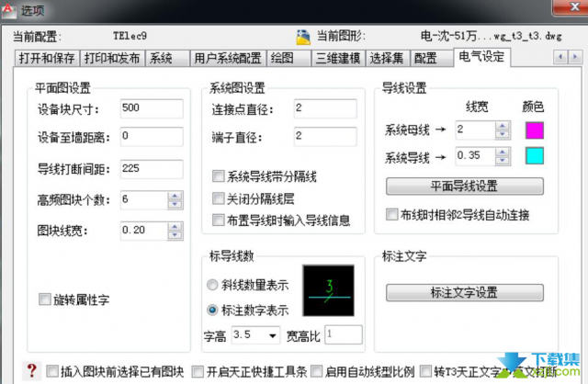Screen dimensions: 588x384
Task: Enable 开启天正快捷工具条 checkbox
Action: (x=198, y=372)
